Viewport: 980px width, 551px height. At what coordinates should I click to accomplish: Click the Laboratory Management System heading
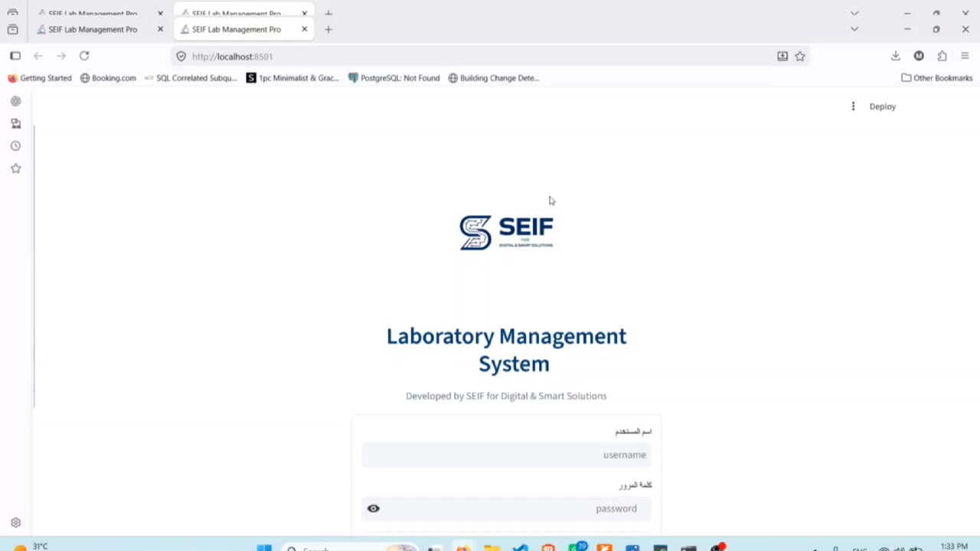tap(506, 350)
